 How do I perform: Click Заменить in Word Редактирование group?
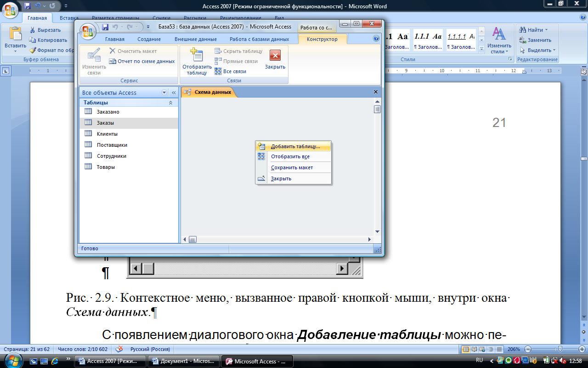pos(535,40)
